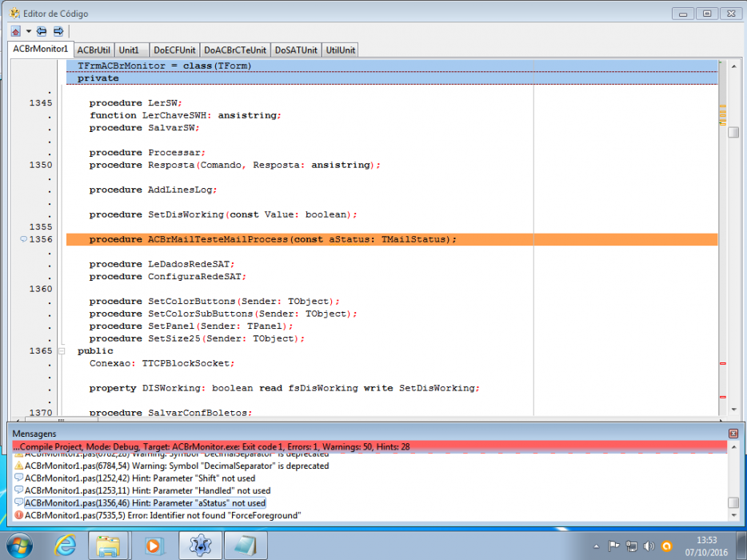Click warning icon on line 6784,54 message
747x560 pixels.
[x=18, y=466]
